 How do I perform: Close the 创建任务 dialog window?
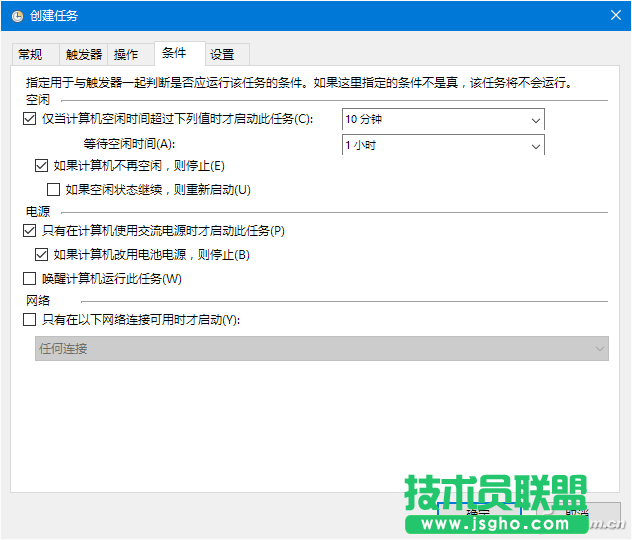coord(616,15)
